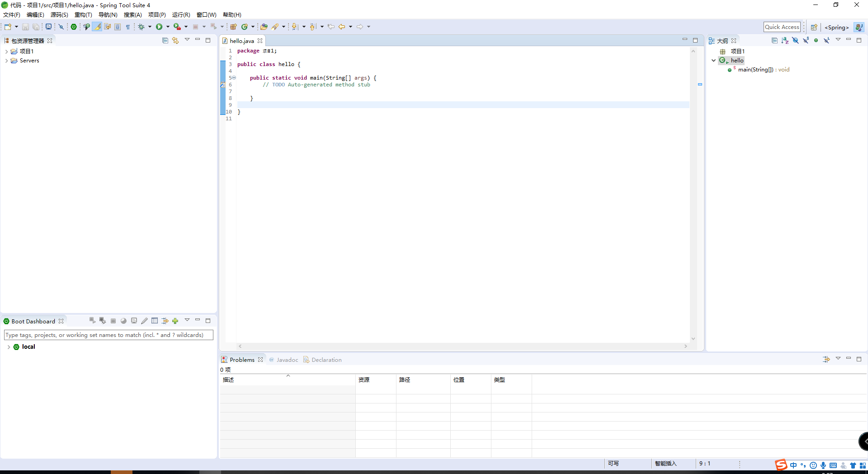Image resolution: width=868 pixels, height=474 pixels.
Task: Run the application with the green Run icon
Action: pyautogui.click(x=159, y=26)
